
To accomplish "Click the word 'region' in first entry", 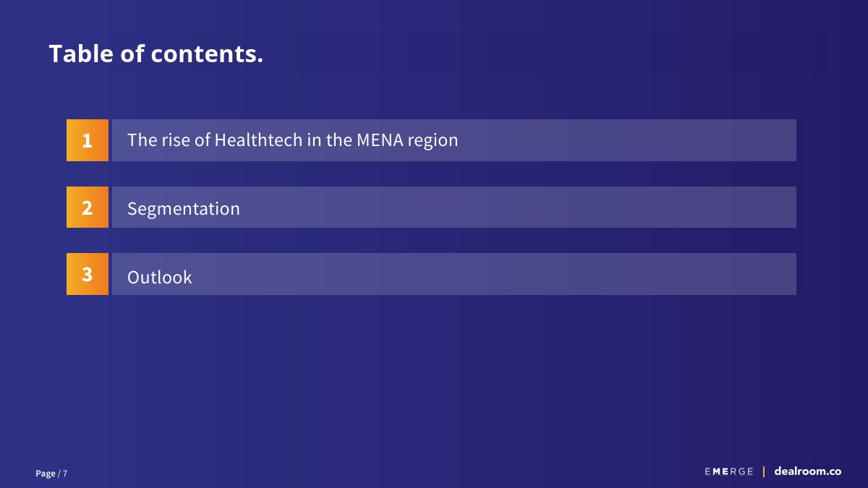I will (433, 140).
